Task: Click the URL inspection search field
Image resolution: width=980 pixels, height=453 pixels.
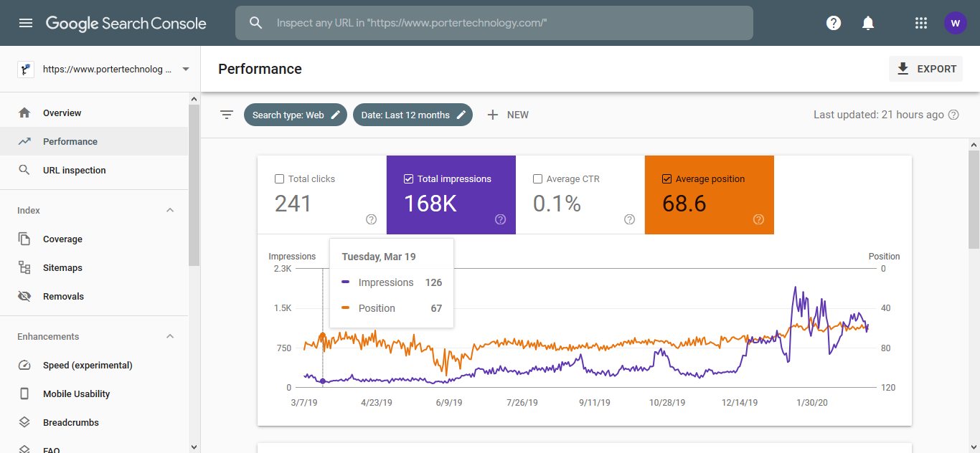Action: pos(494,23)
